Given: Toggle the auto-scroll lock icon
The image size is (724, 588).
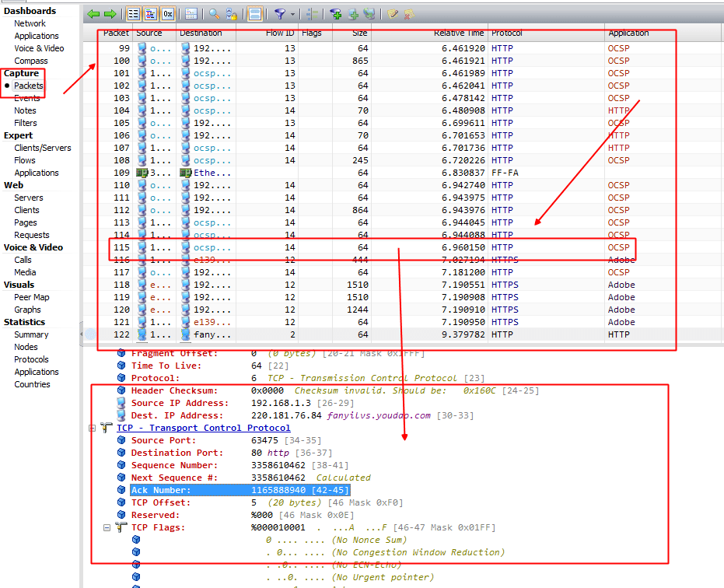Looking at the screenshot, I should click(231, 14).
